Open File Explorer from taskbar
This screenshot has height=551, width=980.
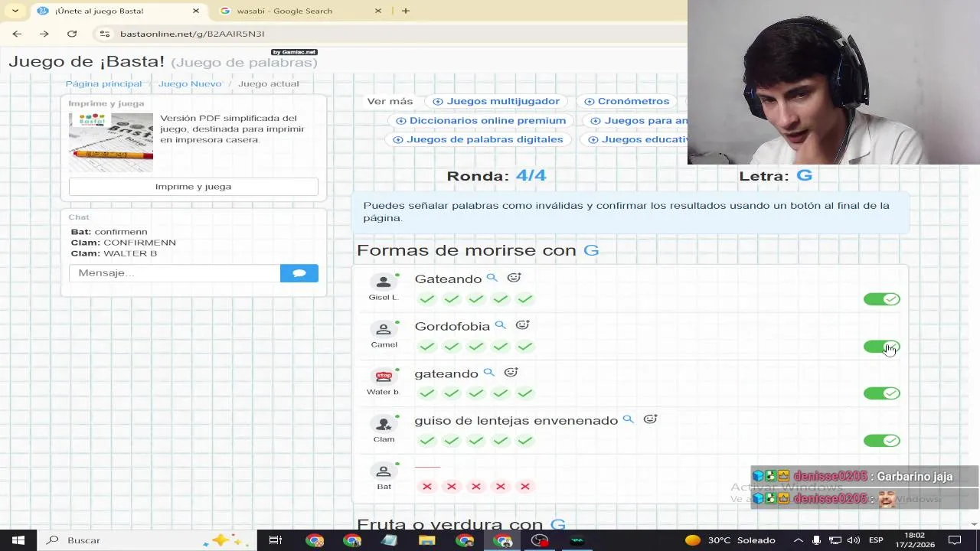pos(427,540)
